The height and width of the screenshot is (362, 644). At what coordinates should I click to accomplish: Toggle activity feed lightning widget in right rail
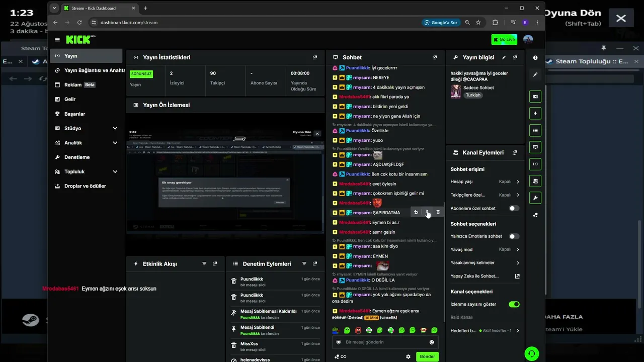(x=535, y=114)
